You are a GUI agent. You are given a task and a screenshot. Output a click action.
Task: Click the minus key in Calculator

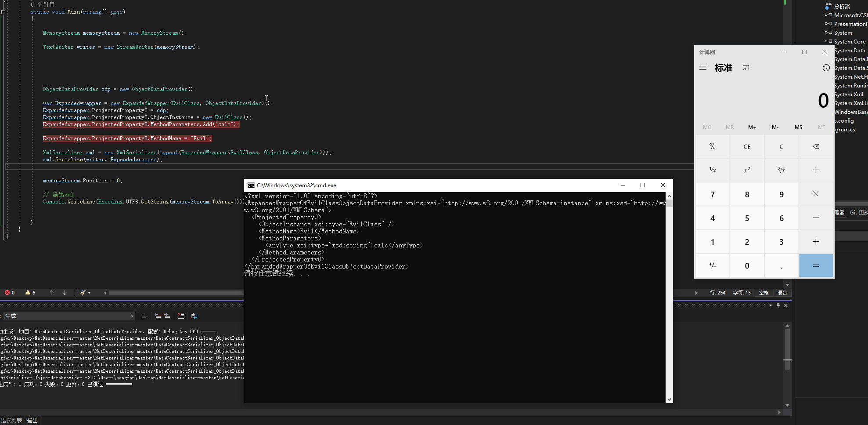816,218
